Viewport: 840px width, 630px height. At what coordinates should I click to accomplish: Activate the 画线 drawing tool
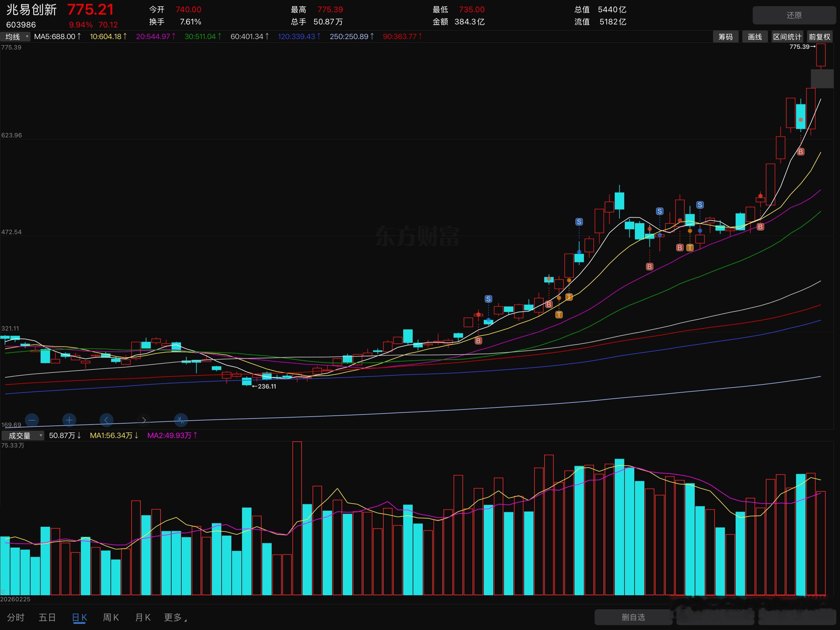point(755,36)
